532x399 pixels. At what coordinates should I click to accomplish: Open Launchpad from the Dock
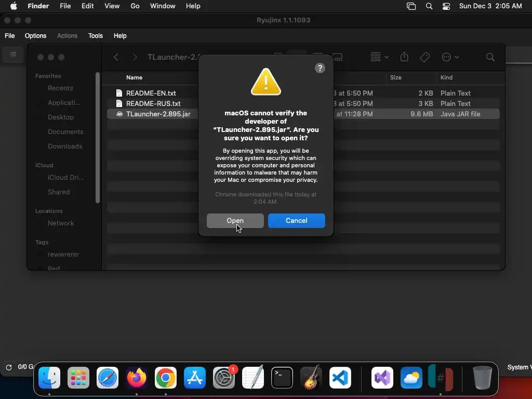click(78, 378)
